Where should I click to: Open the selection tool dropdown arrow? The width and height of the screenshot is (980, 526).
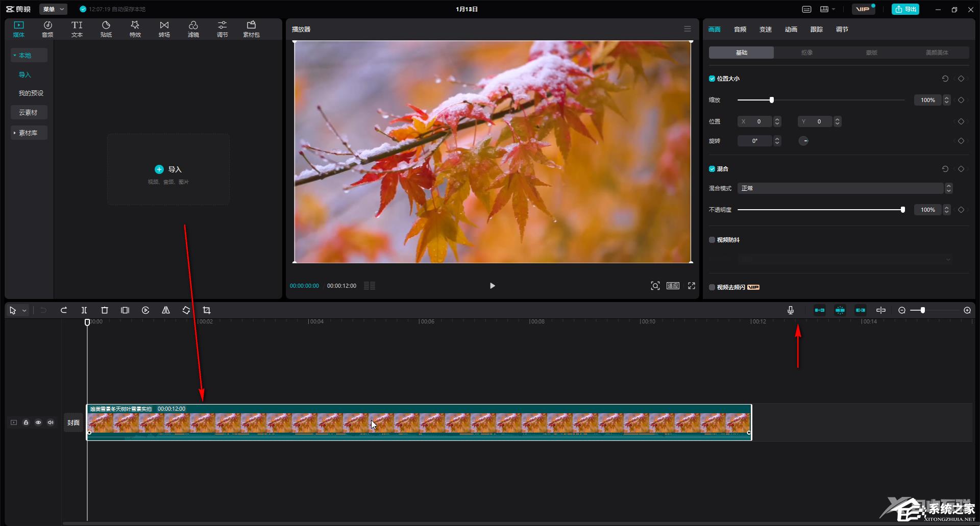tap(24, 310)
